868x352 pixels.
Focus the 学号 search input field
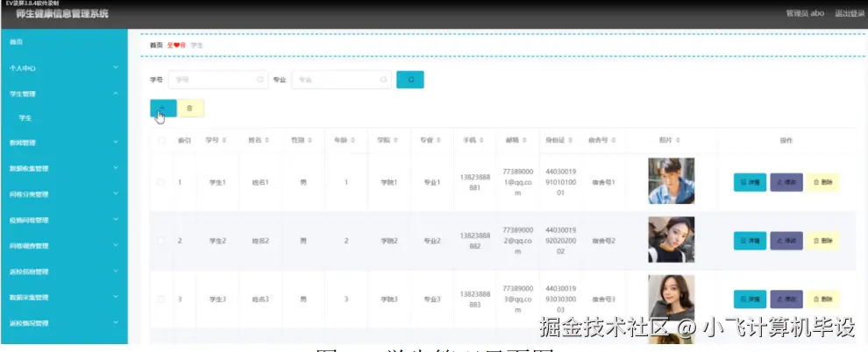218,80
